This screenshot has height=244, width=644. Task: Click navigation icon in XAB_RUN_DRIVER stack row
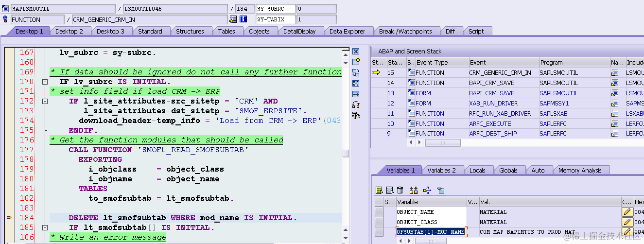[x=615, y=104]
